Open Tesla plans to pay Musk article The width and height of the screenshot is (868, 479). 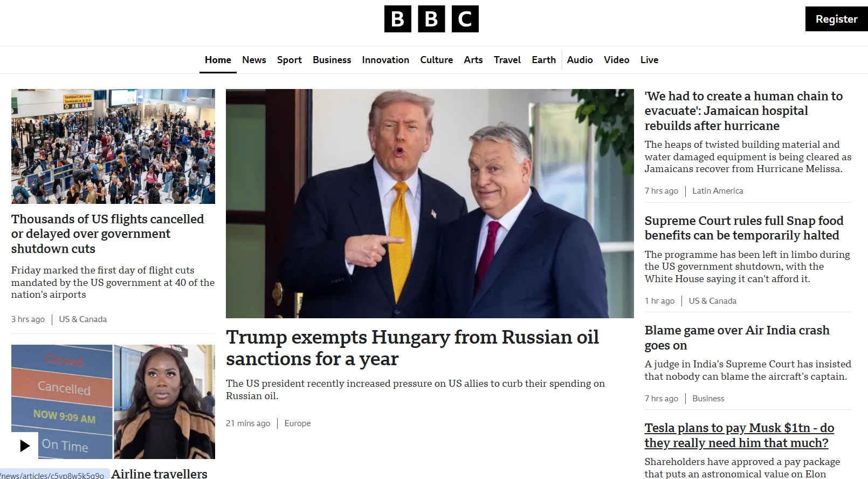[739, 435]
